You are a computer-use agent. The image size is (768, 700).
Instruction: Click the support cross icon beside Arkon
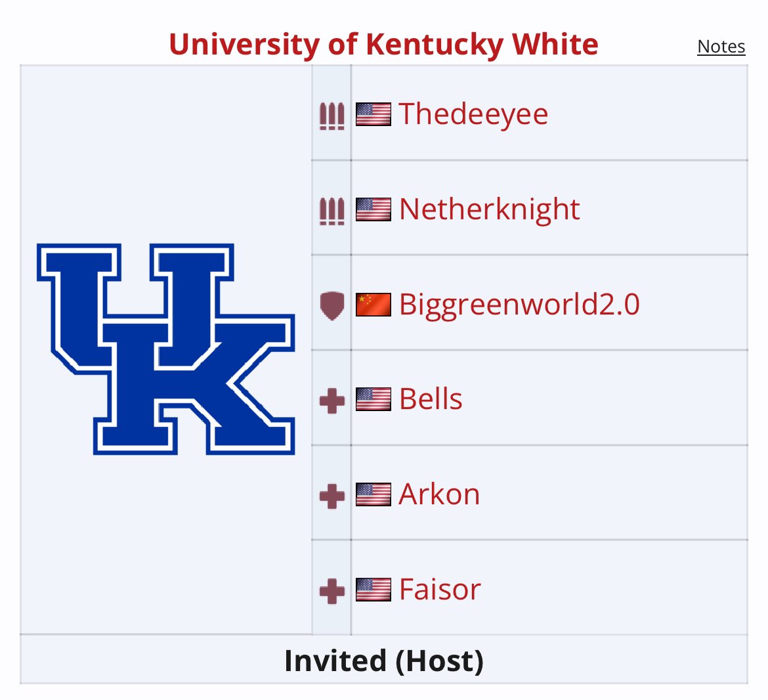click(x=331, y=496)
